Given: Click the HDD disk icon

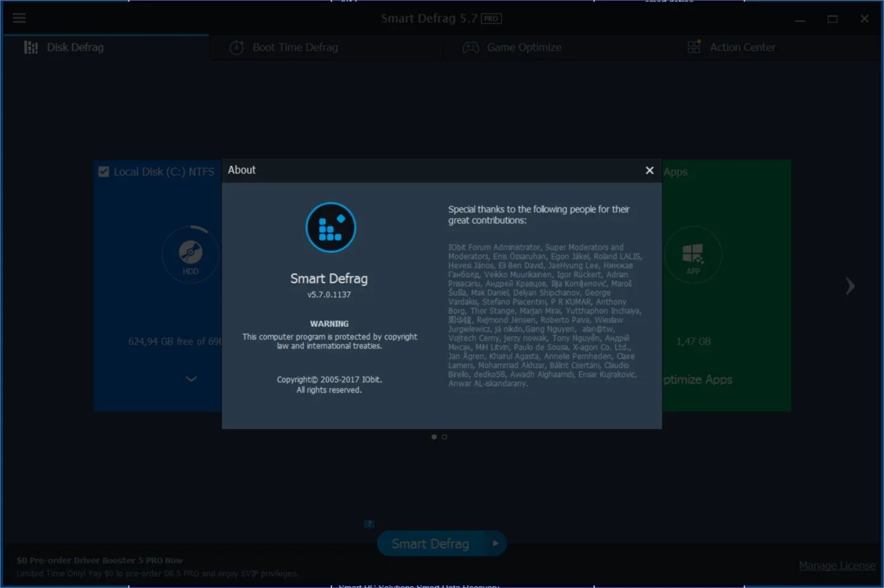Looking at the screenshot, I should [191, 254].
